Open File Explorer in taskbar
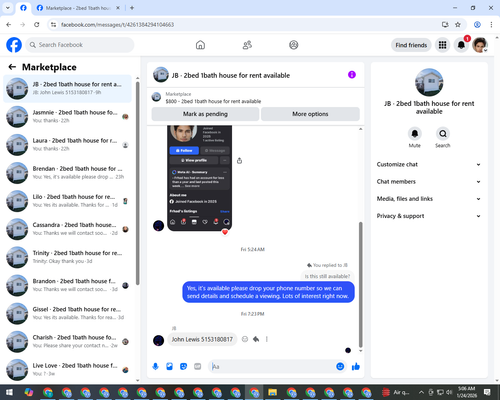 (x=272, y=392)
